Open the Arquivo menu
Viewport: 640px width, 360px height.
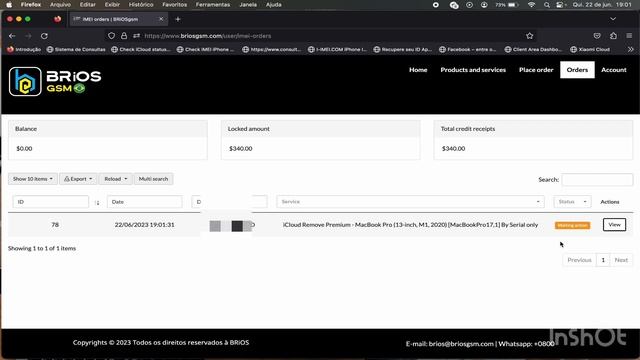[60, 5]
